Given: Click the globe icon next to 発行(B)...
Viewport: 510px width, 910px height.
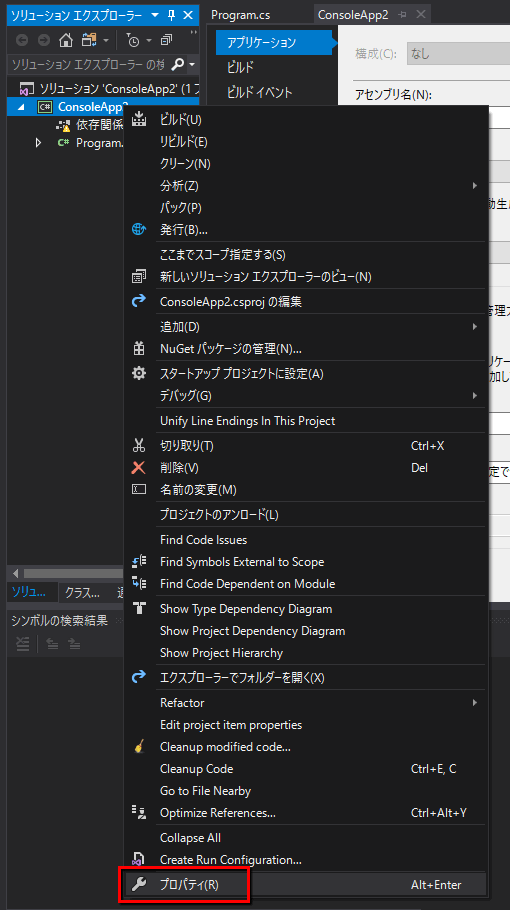Looking at the screenshot, I should click(x=139, y=229).
